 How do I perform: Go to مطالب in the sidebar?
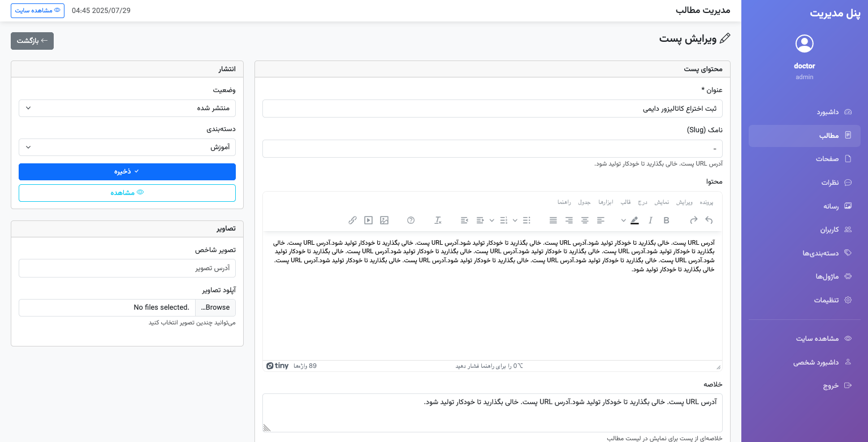pyautogui.click(x=804, y=136)
